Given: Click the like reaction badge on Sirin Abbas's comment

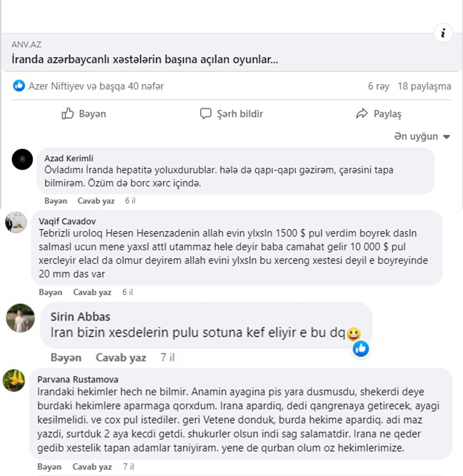Looking at the screenshot, I should coord(361,349).
